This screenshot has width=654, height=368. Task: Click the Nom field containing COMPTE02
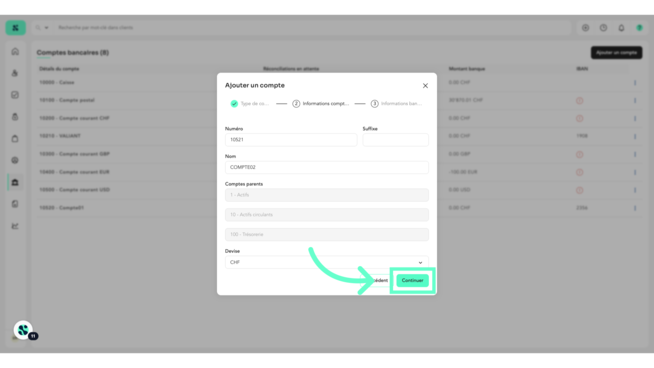pos(327,167)
